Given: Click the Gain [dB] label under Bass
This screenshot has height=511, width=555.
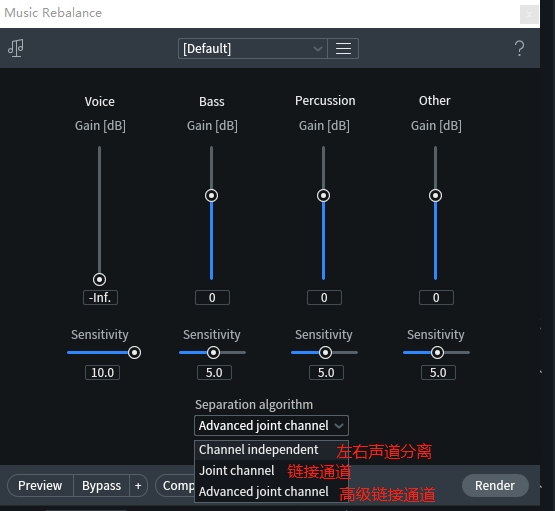Looking at the screenshot, I should pyautogui.click(x=212, y=126).
